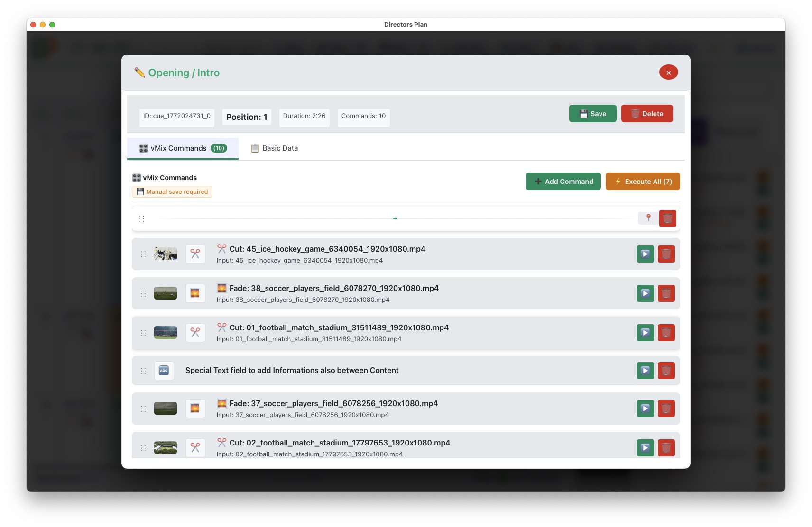Save the Opening / Intro cue
Screen dimensions: 812x527
point(592,113)
